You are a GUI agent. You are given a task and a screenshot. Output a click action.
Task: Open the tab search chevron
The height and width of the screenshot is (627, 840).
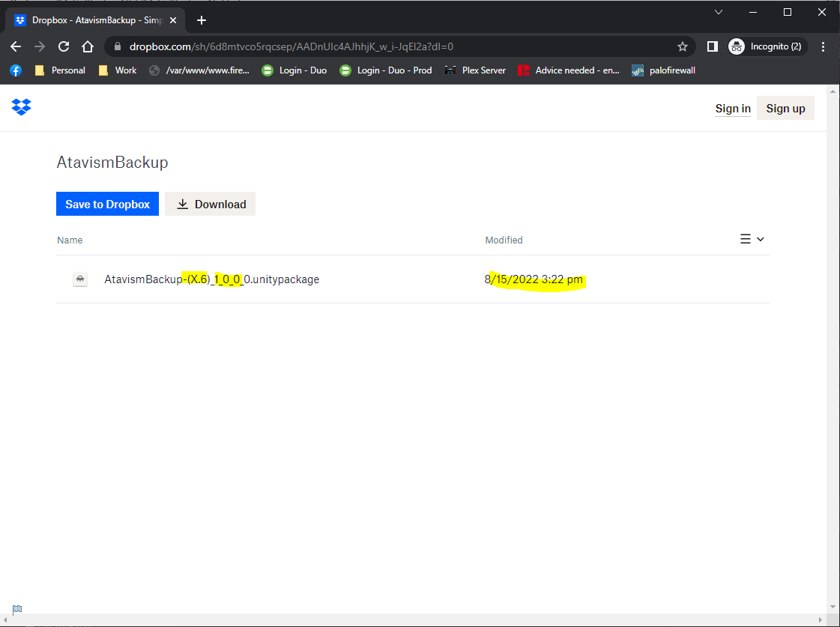719,12
